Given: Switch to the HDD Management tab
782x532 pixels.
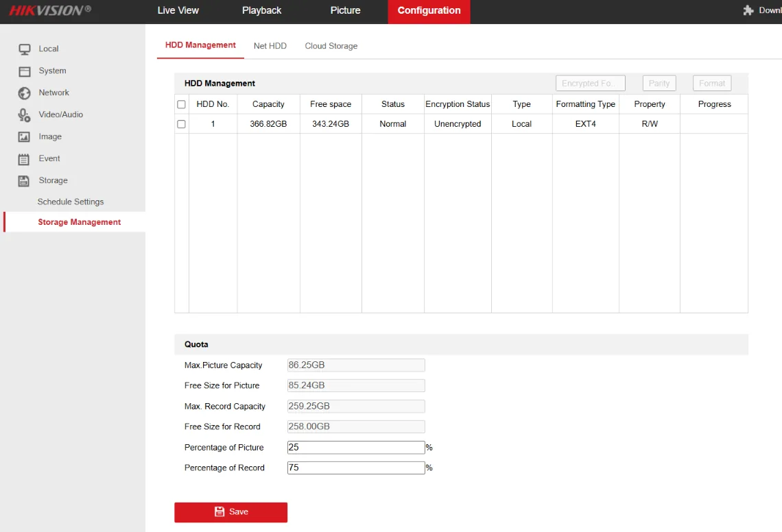Looking at the screenshot, I should (200, 45).
